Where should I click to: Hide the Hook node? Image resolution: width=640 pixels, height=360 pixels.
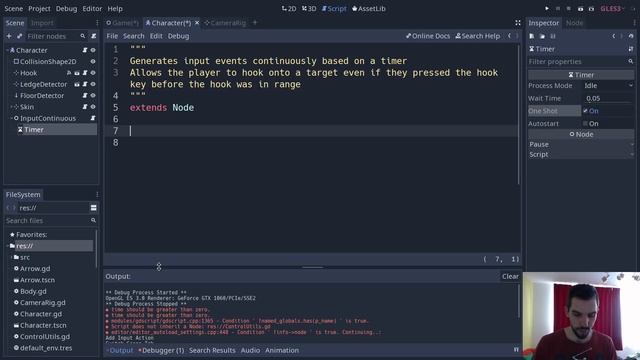click(x=93, y=73)
